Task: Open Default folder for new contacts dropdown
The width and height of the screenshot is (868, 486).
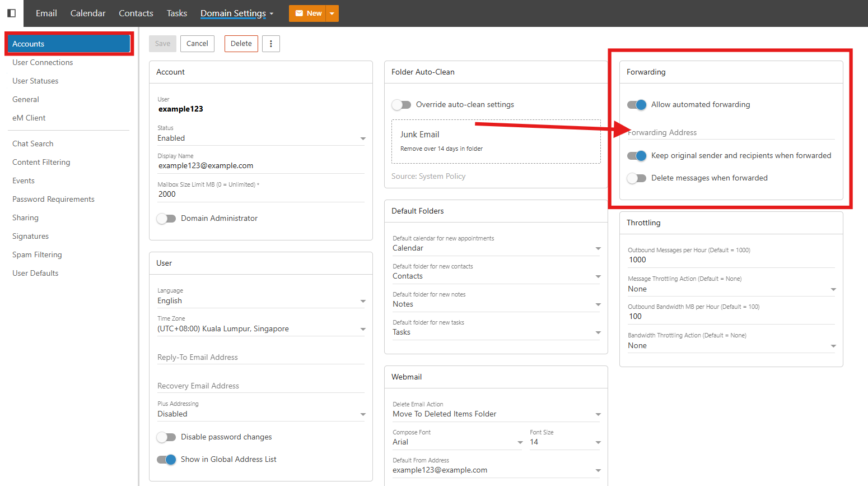Action: pyautogui.click(x=496, y=276)
